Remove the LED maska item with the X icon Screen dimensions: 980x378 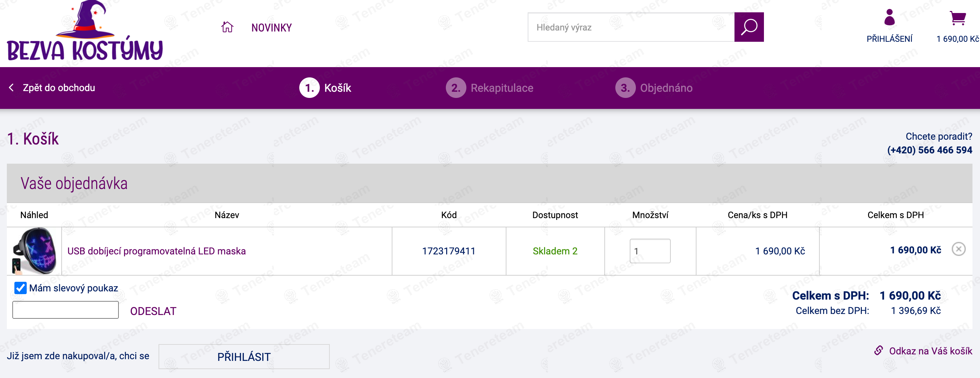(958, 249)
